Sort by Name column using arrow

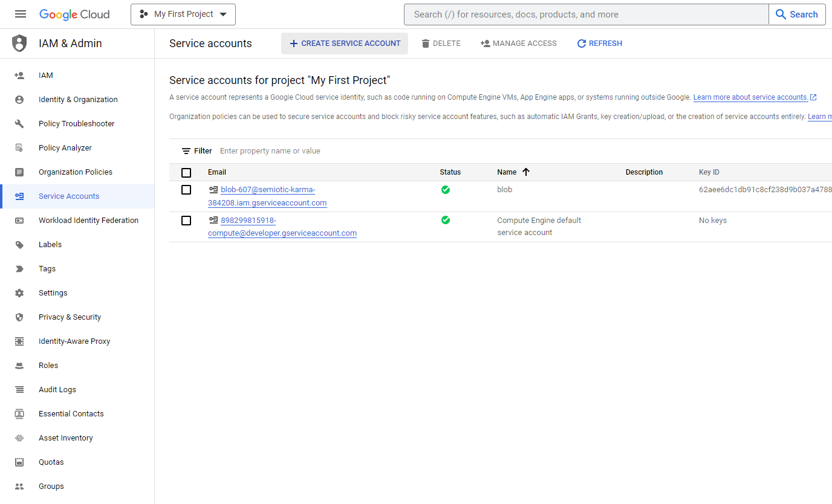[525, 172]
